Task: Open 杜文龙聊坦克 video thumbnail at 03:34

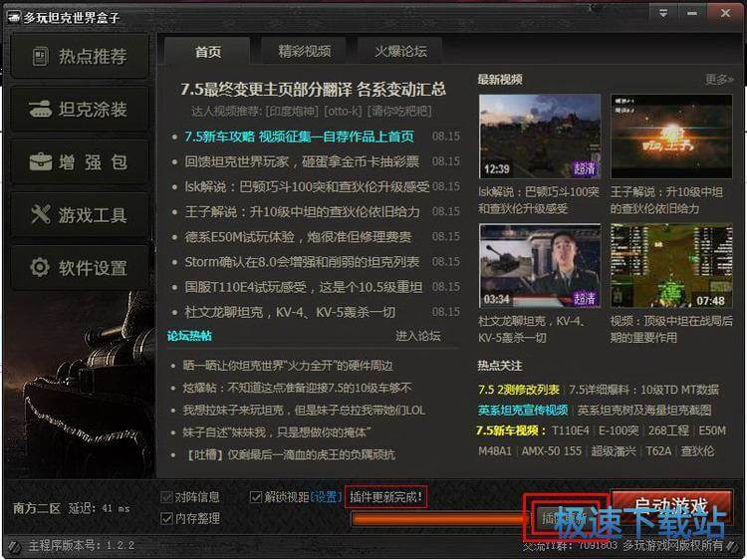Action: 539,265
